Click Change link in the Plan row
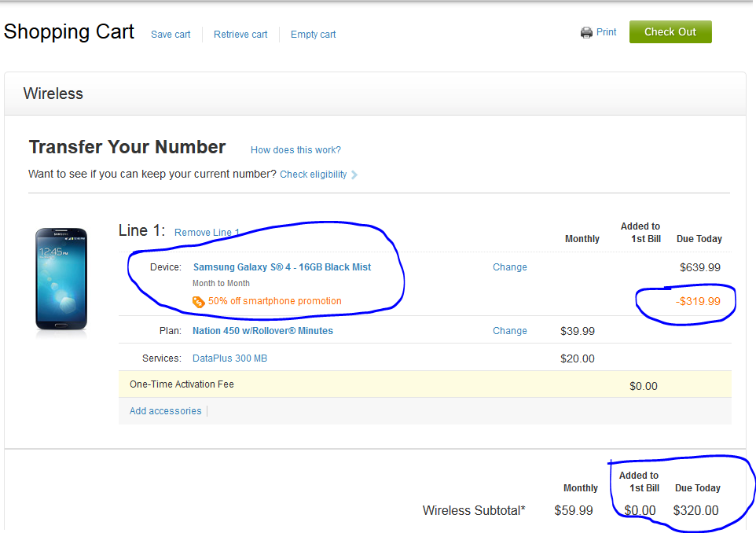 click(509, 331)
